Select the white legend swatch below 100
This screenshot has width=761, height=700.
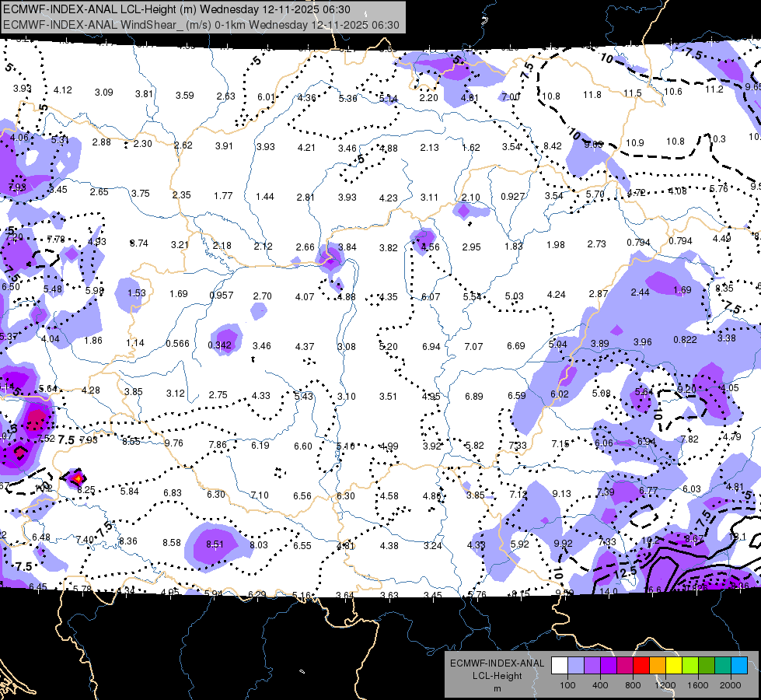(560, 666)
